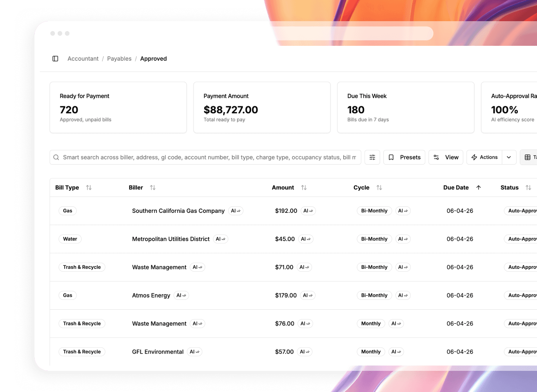
Task: Toggle the sidebar panel icon
Action: [55, 59]
